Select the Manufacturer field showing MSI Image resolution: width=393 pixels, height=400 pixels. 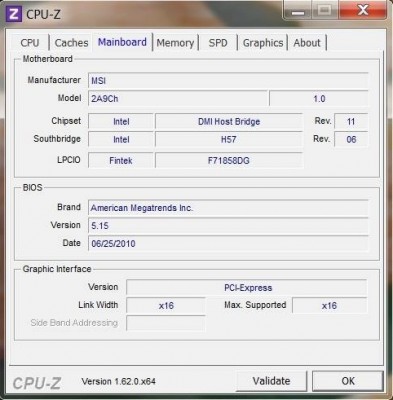[x=228, y=81]
